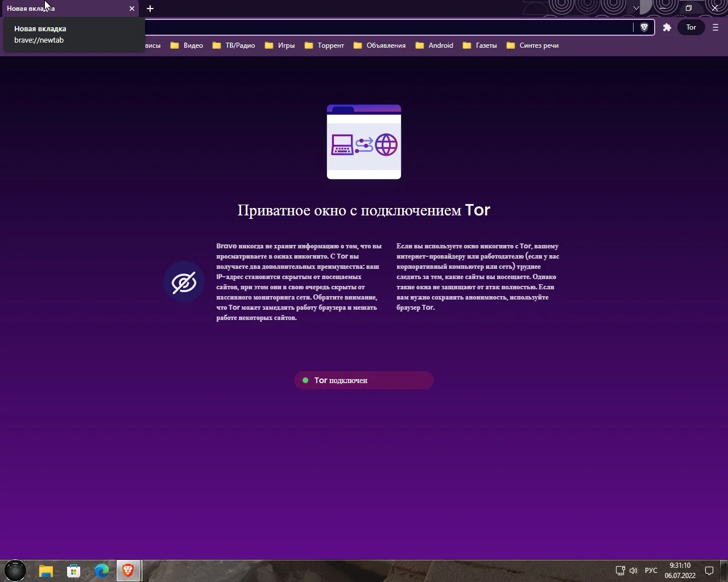Close the Новая вкладка tab
Viewport: 728px width, 582px height.
[x=132, y=9]
